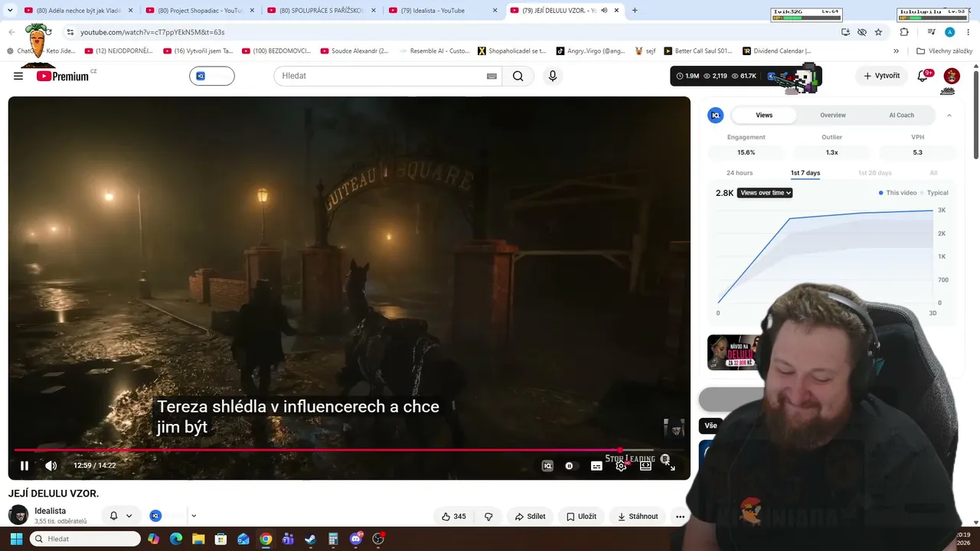Bookmark this page with the star

click(878, 32)
